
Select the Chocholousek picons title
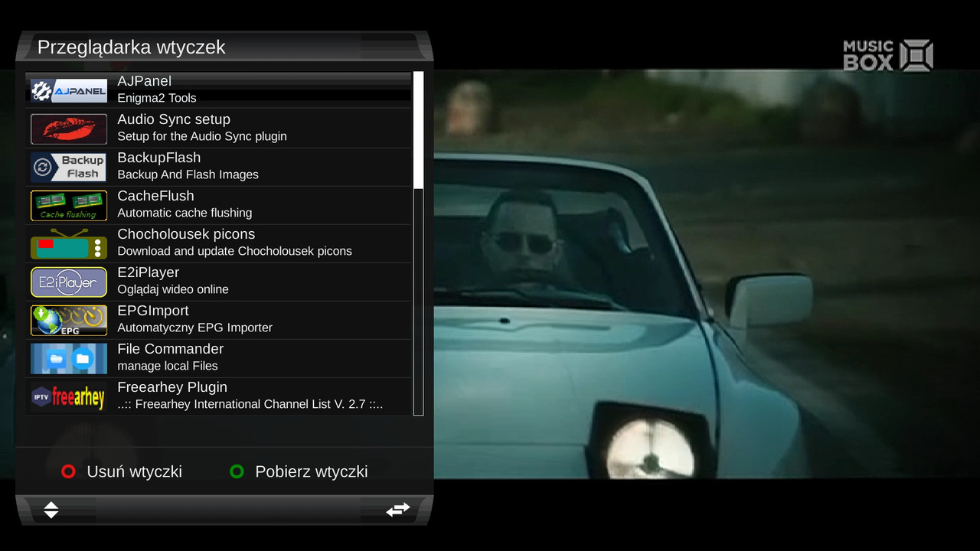click(186, 234)
